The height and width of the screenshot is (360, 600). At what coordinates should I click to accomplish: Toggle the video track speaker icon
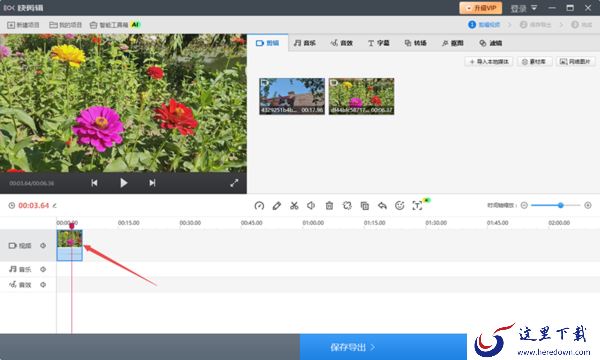(43, 246)
